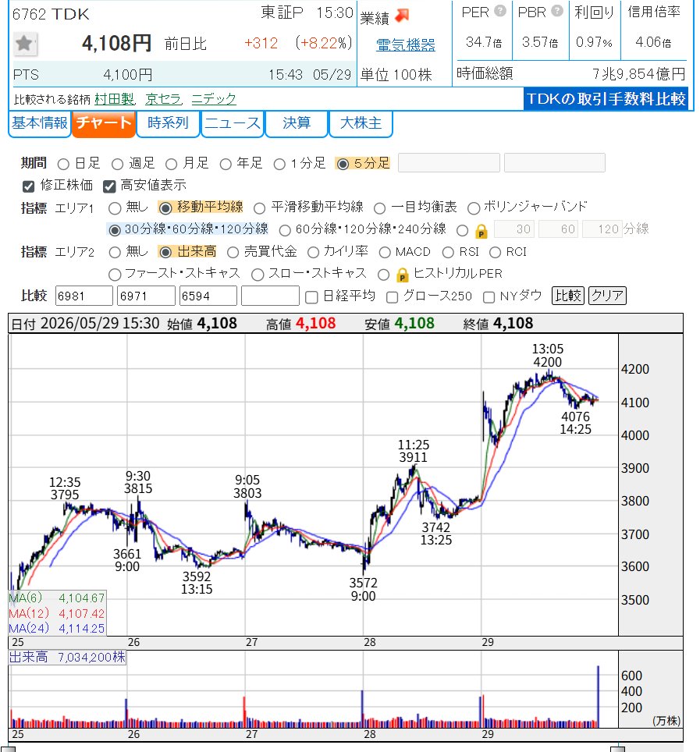Open the 村田製 comparison link
700x752 pixels.
(115, 99)
